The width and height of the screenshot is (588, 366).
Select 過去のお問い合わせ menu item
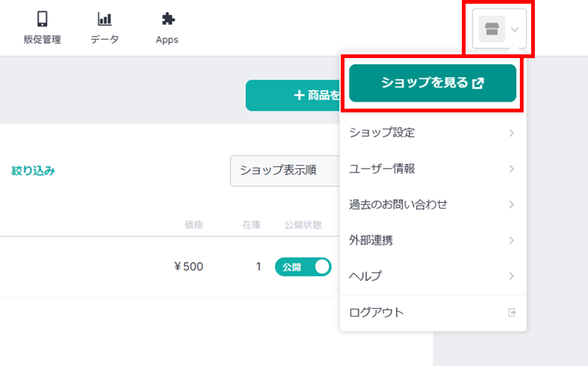(398, 204)
